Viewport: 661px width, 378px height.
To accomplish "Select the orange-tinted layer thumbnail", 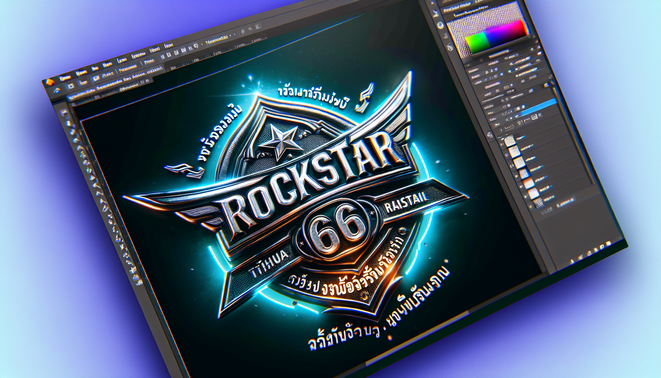I will point(529,183).
